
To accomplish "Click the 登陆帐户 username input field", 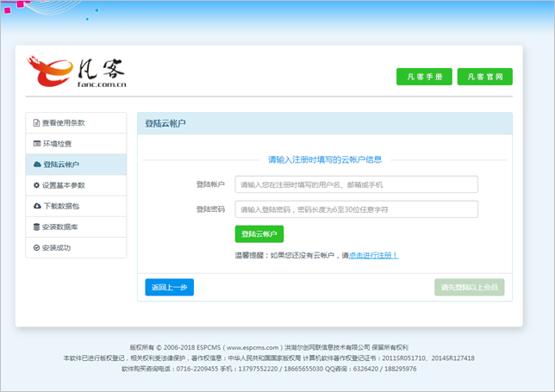I will [356, 184].
